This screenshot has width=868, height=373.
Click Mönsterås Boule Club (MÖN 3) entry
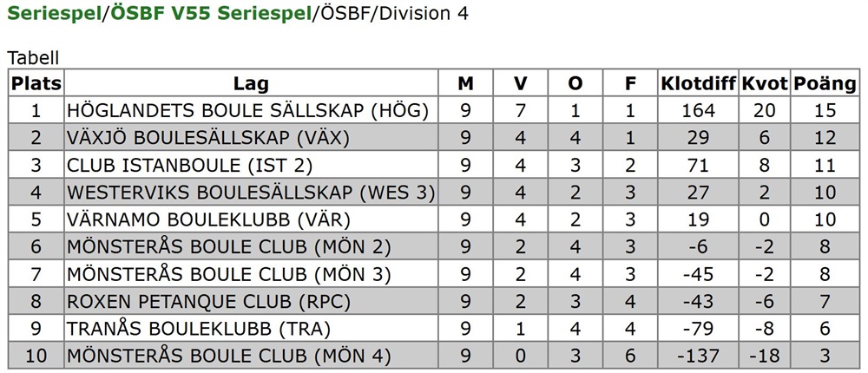[228, 275]
